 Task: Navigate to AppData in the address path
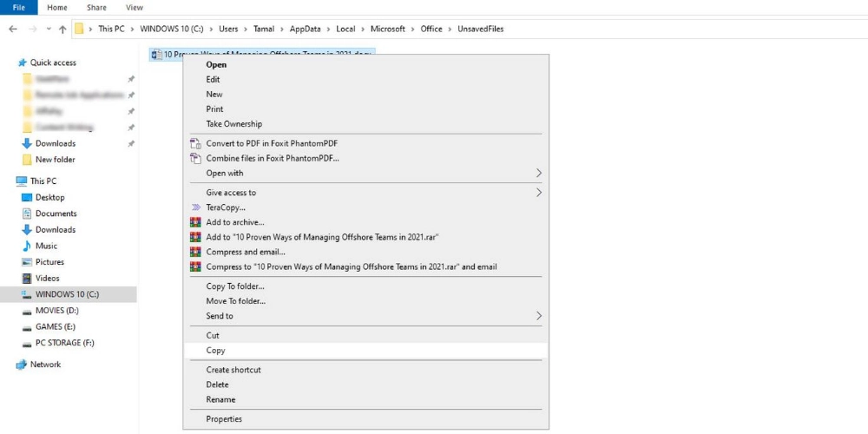(x=305, y=29)
